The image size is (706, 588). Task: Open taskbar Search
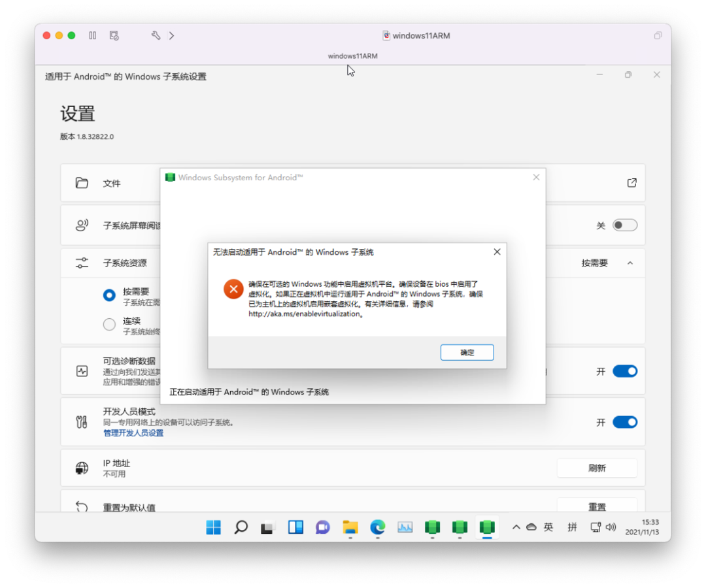coord(241,527)
